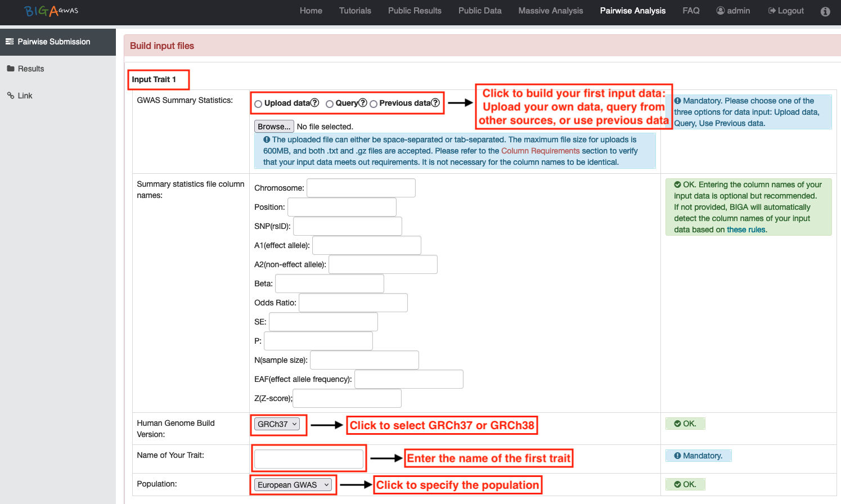Select the Upload data radio button

tap(258, 103)
